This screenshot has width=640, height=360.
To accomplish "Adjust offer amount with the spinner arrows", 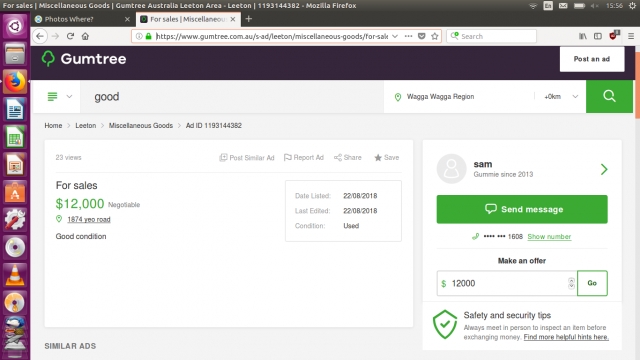I will coord(571,283).
